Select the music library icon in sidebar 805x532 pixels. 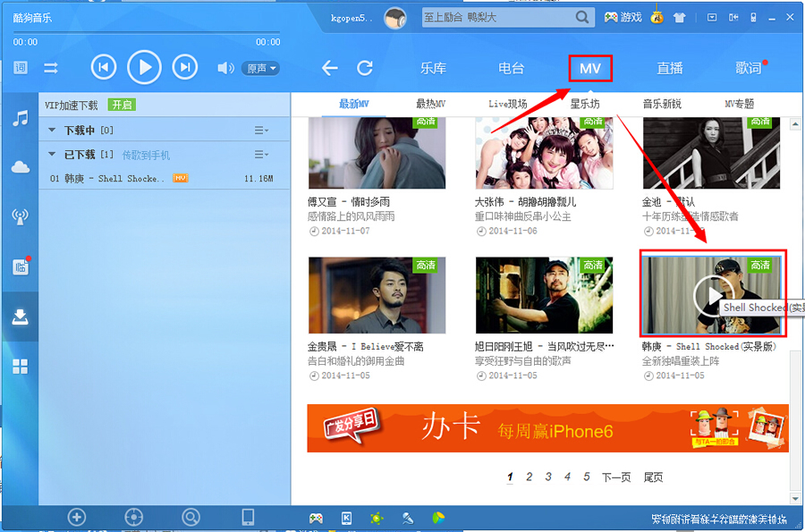(x=20, y=118)
